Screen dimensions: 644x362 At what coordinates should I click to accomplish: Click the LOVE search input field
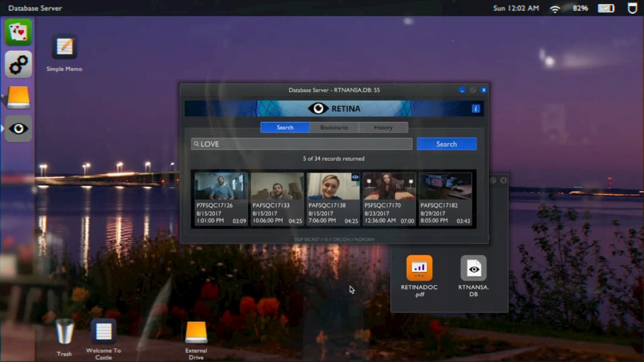(301, 144)
